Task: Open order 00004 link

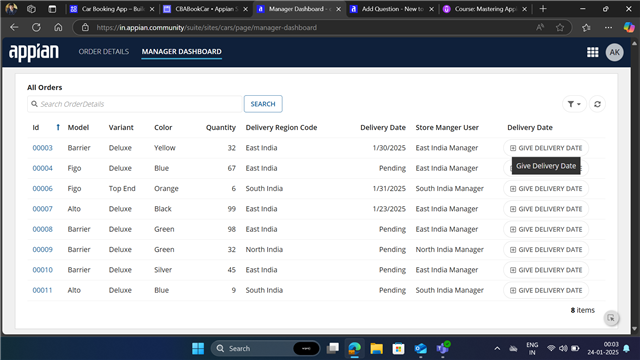Action: click(x=42, y=168)
